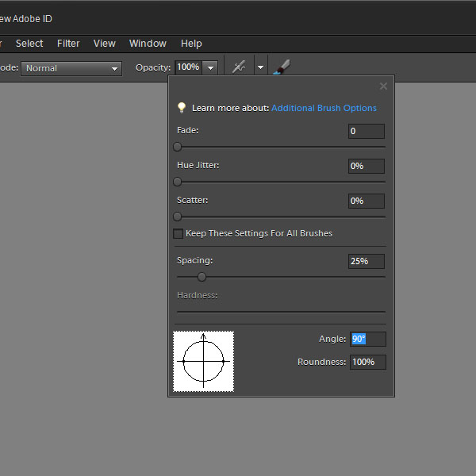476x476 pixels.
Task: Click the Angle input field
Action: (368, 339)
